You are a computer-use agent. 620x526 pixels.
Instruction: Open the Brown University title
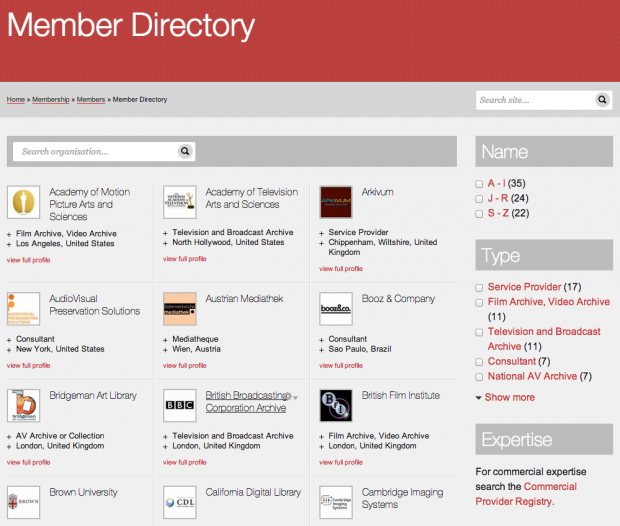click(83, 492)
